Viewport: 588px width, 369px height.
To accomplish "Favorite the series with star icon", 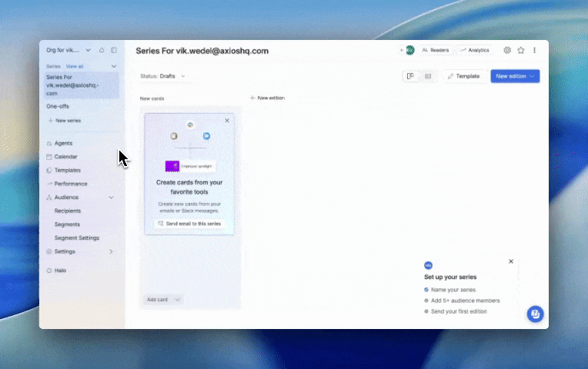I will (x=521, y=50).
